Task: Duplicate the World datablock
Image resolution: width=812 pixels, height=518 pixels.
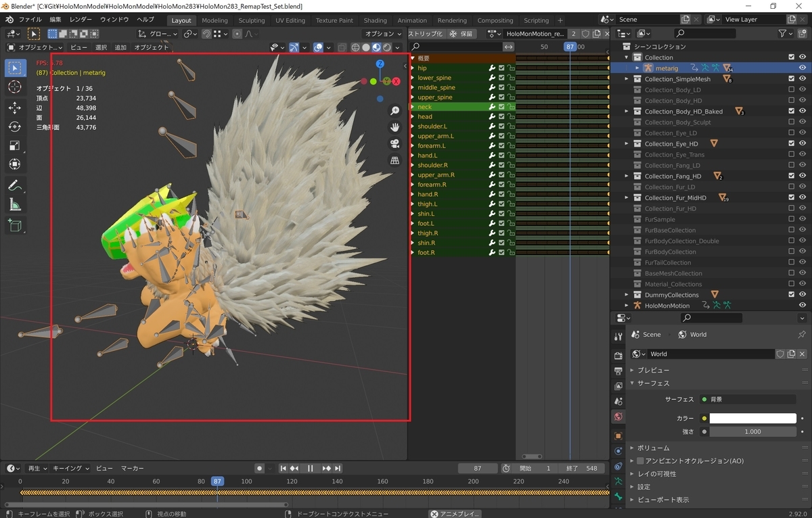Action: [791, 354]
